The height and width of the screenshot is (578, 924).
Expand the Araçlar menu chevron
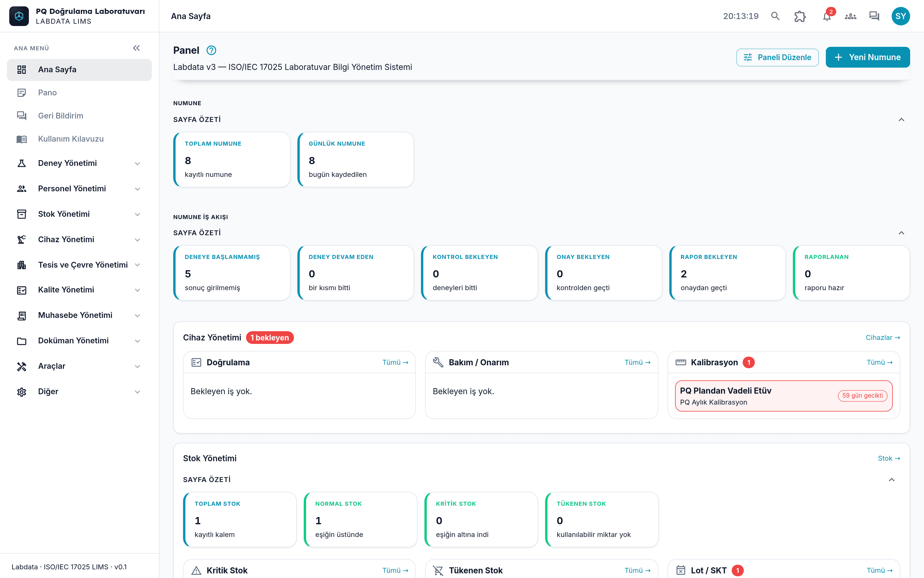(x=137, y=367)
